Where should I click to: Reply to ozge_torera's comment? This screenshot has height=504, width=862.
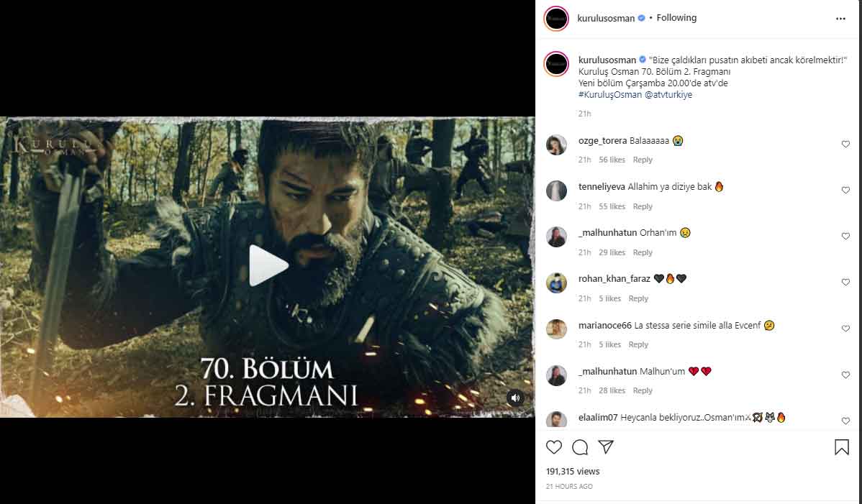click(x=643, y=160)
